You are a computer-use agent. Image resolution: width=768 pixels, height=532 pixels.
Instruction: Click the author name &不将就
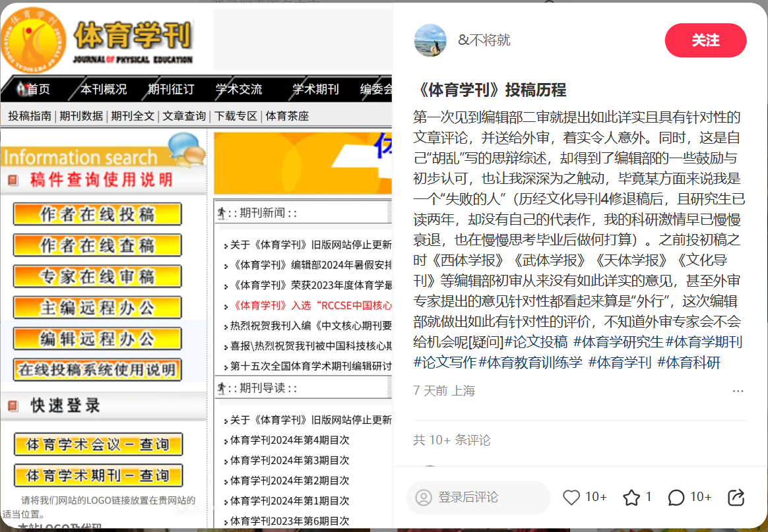[484, 40]
